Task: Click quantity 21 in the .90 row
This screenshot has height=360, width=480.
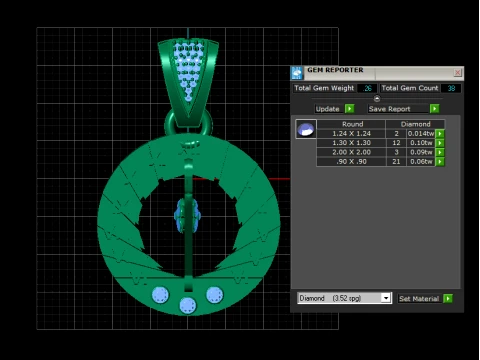Action: (396, 162)
